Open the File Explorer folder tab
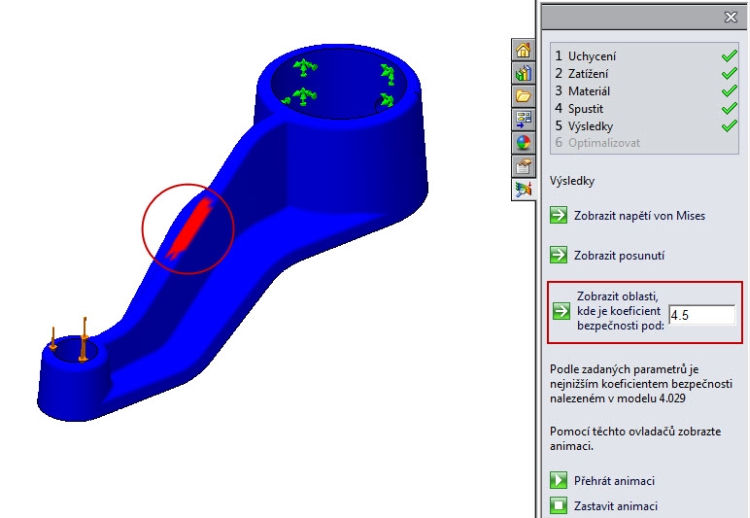 tap(523, 96)
